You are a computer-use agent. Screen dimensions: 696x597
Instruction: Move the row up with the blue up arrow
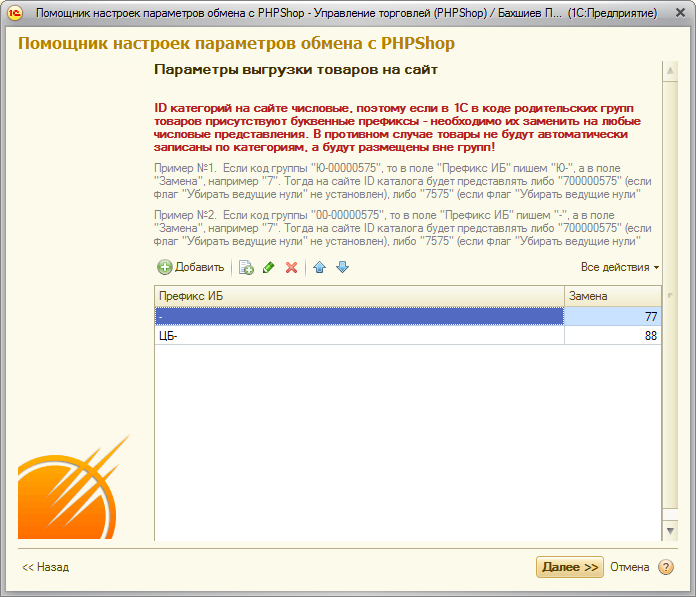coord(320,267)
